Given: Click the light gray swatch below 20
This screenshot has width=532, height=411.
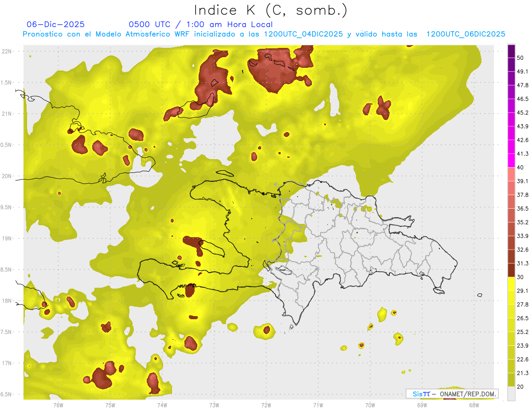Looking at the screenshot, I should pos(511,394).
